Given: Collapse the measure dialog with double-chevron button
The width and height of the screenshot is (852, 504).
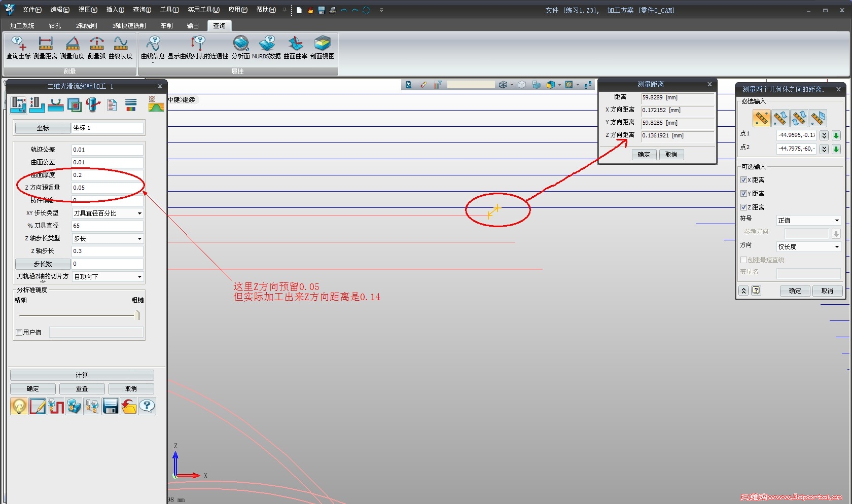Looking at the screenshot, I should tap(743, 291).
